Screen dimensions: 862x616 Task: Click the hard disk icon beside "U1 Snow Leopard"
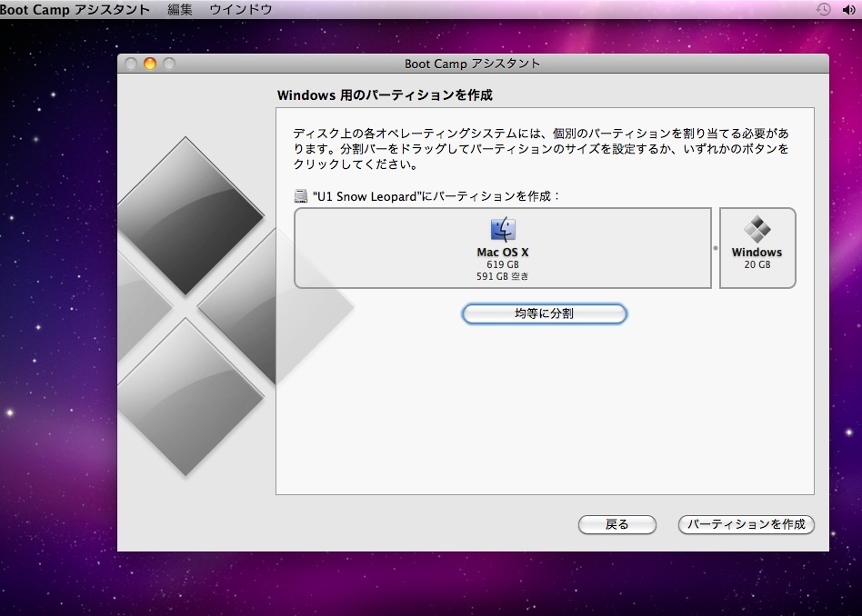pos(301,195)
